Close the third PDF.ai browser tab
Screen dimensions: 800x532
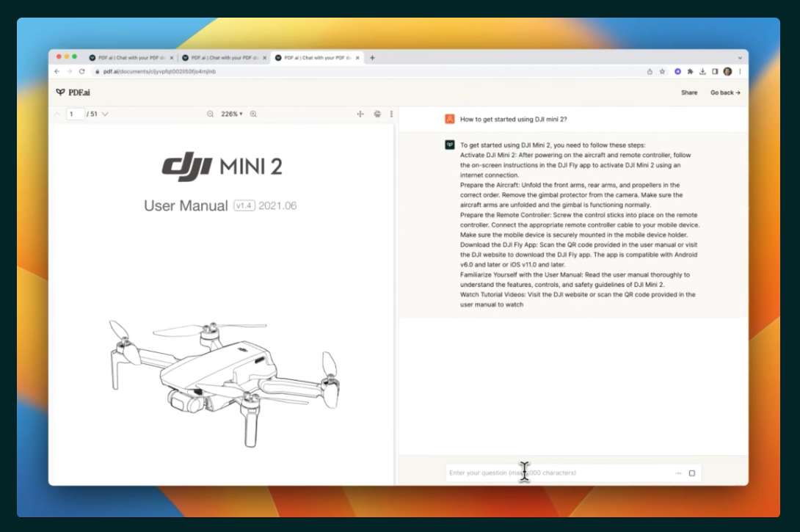point(357,58)
